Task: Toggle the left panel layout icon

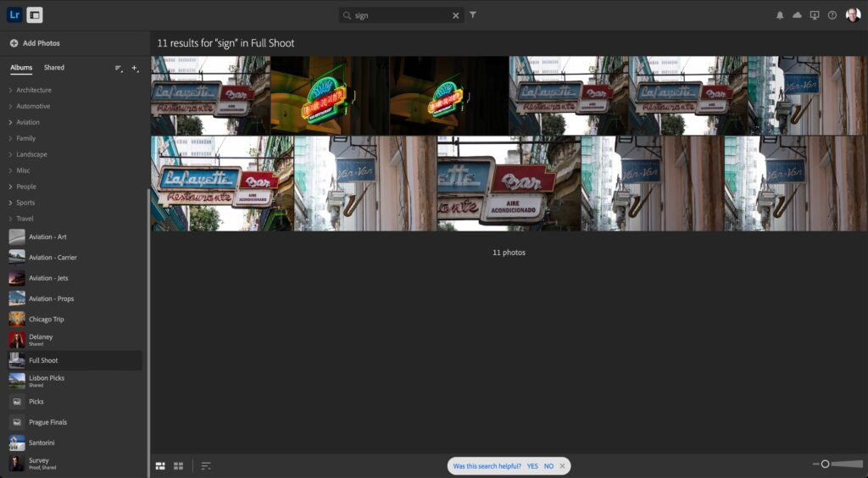Action: tap(34, 15)
